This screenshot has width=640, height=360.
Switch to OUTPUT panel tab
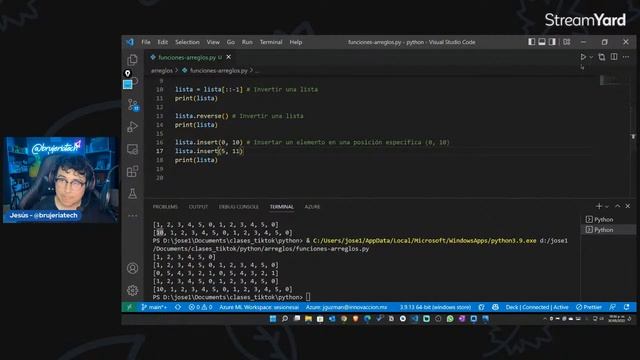tap(198, 207)
